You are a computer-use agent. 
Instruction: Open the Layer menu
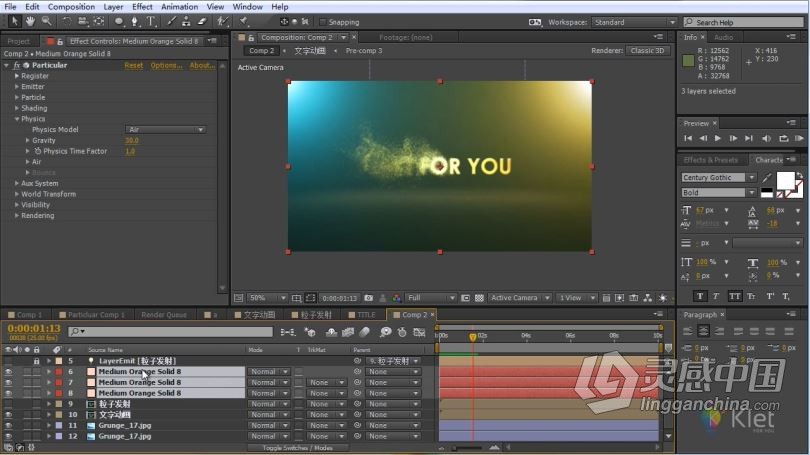coord(113,7)
